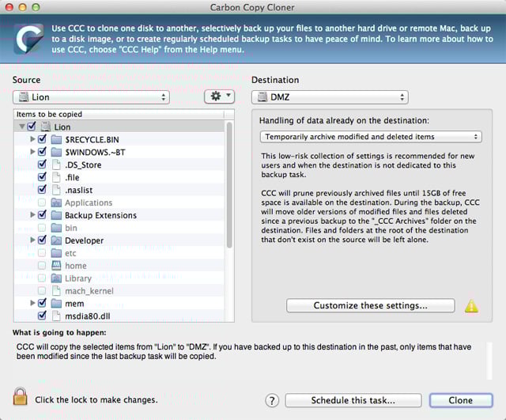Collapse the Lion root tree item
This screenshot has width=506, height=420.
click(22, 127)
